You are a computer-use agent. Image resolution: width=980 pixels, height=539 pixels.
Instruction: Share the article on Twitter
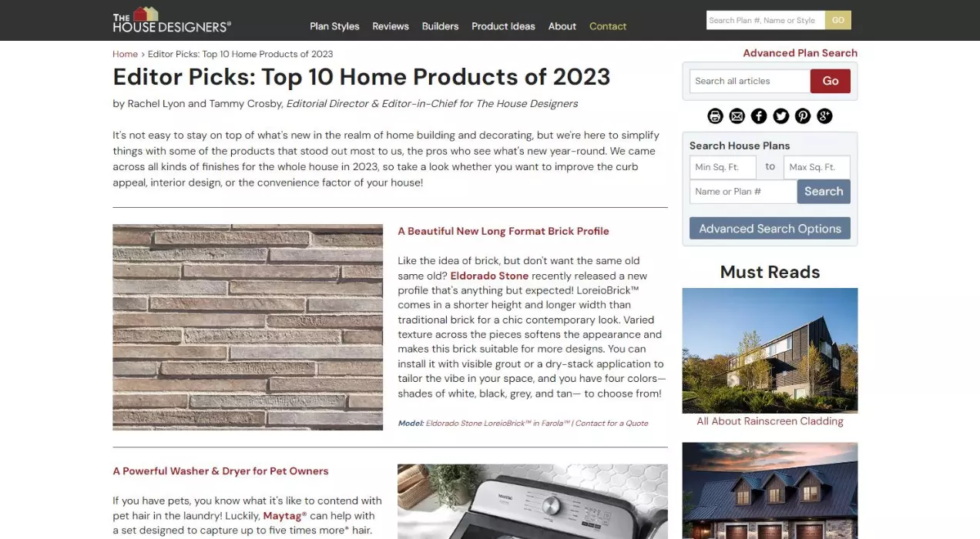point(781,116)
